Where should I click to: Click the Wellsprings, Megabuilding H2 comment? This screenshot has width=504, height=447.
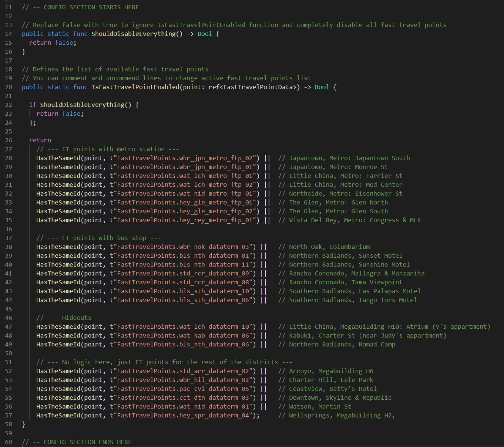tap(336, 415)
